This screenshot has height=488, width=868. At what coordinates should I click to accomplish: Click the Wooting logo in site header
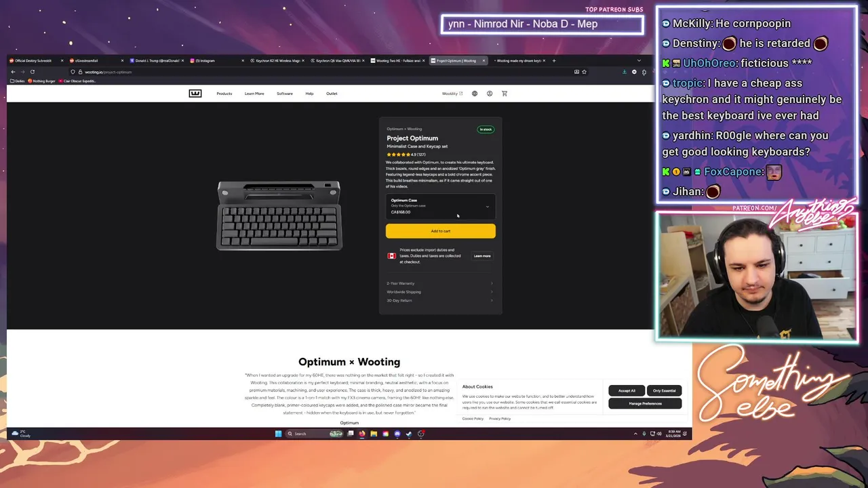point(195,94)
